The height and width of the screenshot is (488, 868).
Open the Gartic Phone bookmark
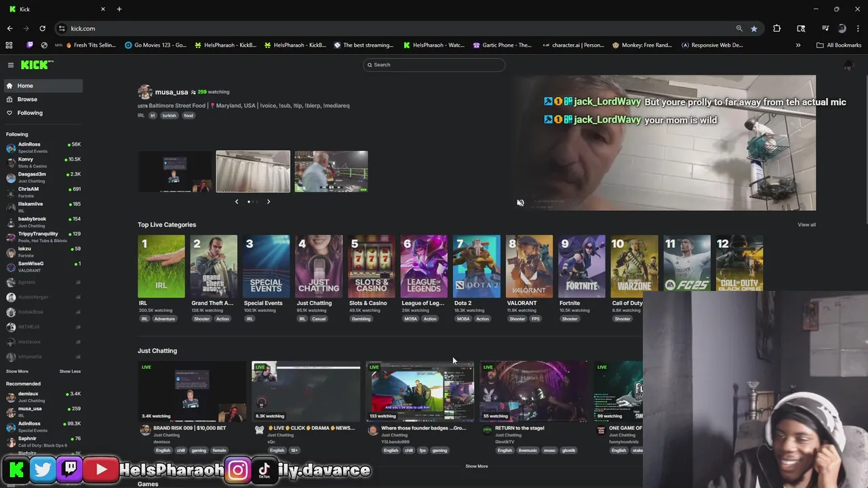[x=502, y=45]
